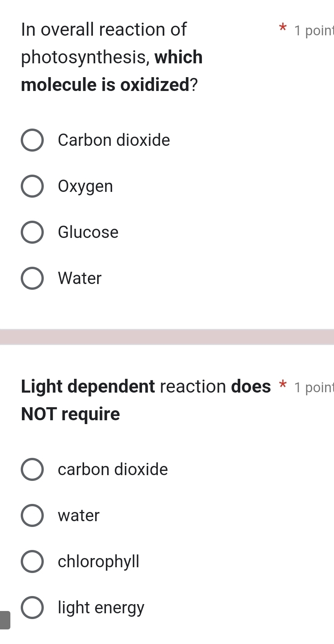This screenshot has height=644, width=334.
Task: Select the Carbon dioxide answer option
Action: pyautogui.click(x=32, y=140)
